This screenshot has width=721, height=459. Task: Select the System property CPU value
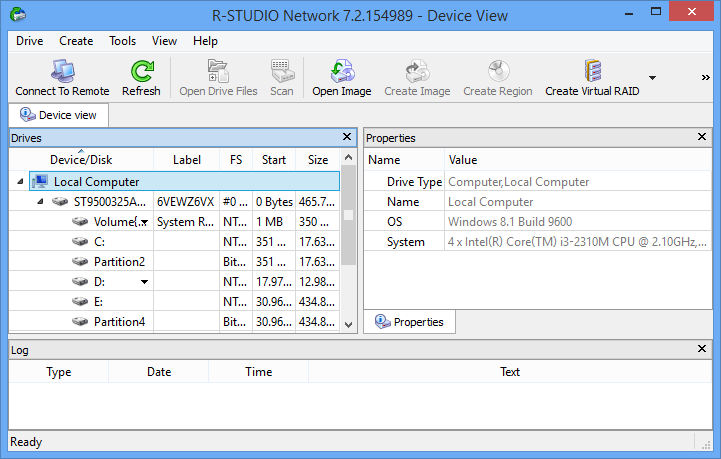coord(578,241)
